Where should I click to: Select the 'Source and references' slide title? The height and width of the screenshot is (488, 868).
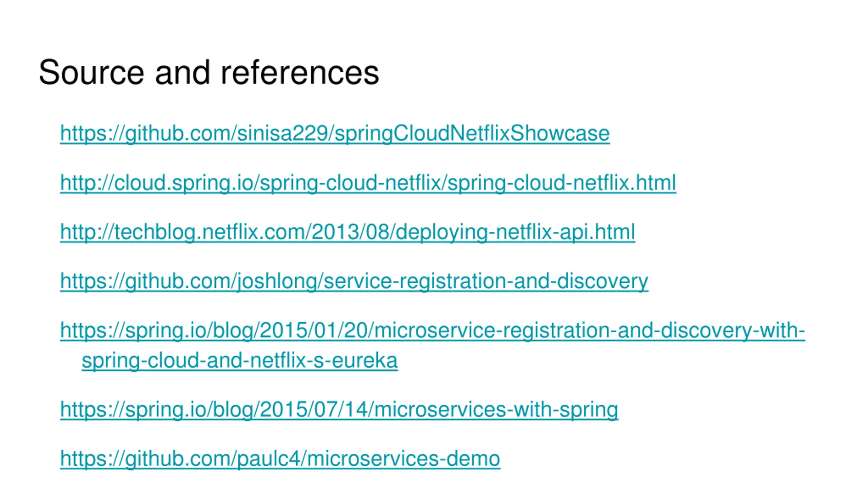coord(209,72)
